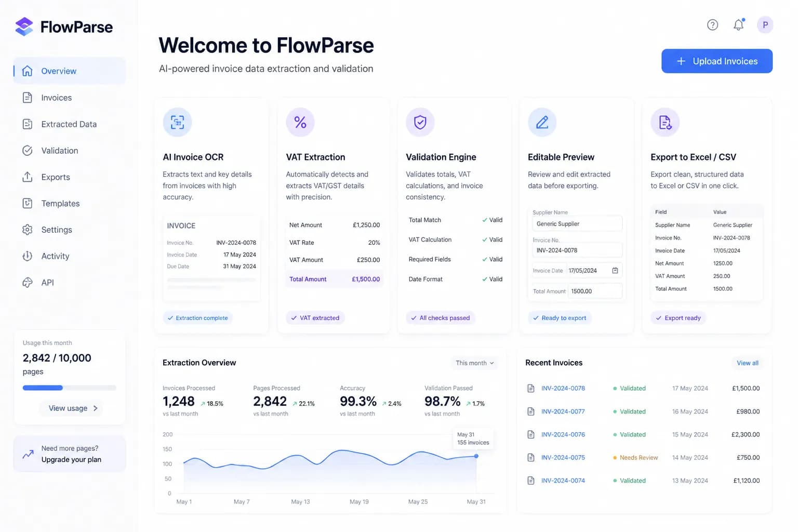
Task: Click the Upload Invoices button
Action: pos(717,61)
